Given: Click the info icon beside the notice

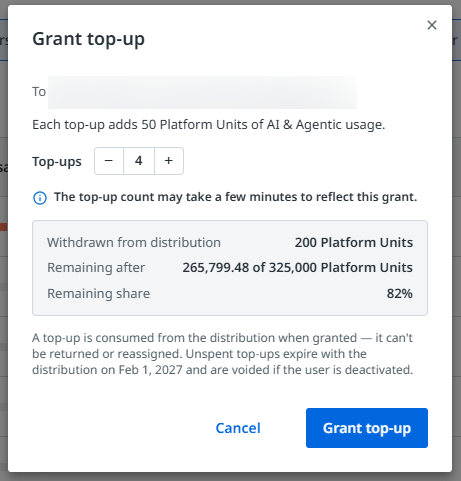Looking at the screenshot, I should coord(40,198).
